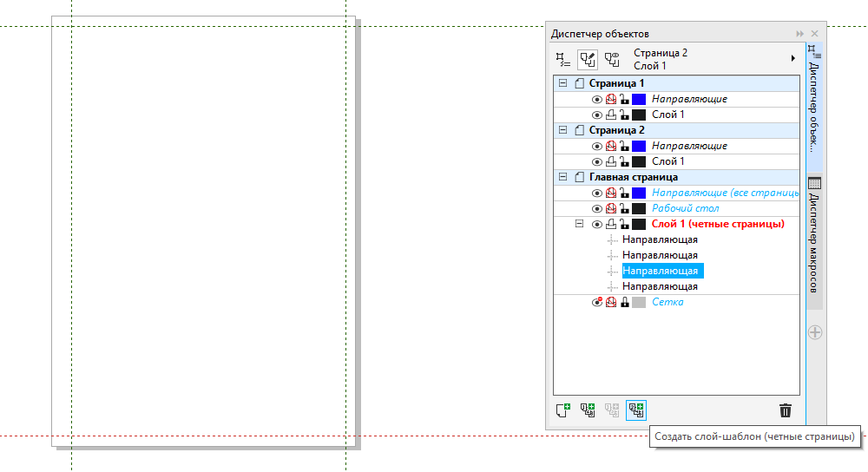Lock the Рабочий стол layer
Viewport: 868px width, 472px height.
point(624,208)
